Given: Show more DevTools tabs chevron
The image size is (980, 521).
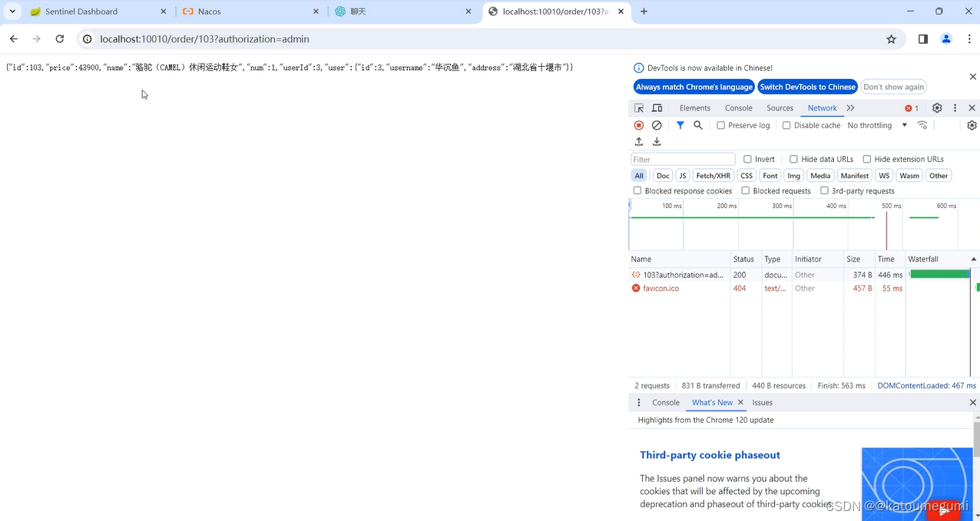Looking at the screenshot, I should [x=850, y=108].
